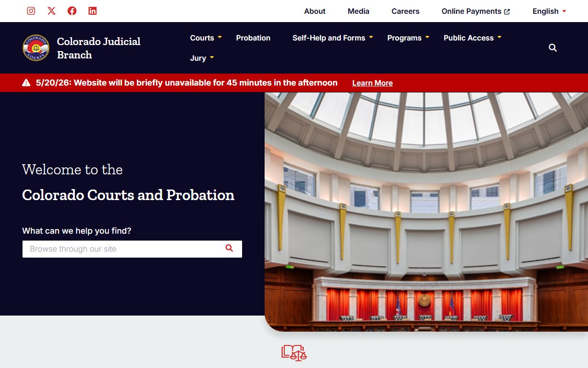Open the Courts menu item
This screenshot has width=588, height=368.
pos(202,38)
